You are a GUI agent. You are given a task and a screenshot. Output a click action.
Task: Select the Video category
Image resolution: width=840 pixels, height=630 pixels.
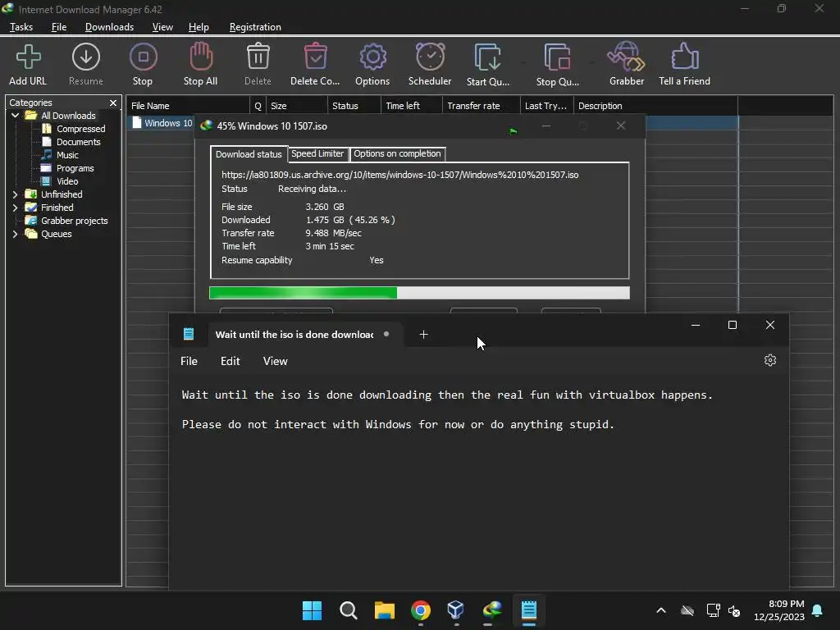(67, 181)
